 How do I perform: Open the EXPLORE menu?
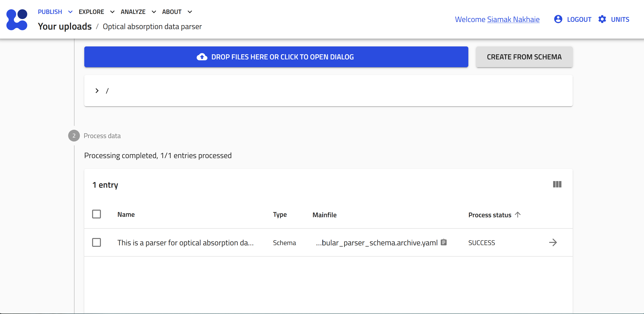pyautogui.click(x=92, y=11)
